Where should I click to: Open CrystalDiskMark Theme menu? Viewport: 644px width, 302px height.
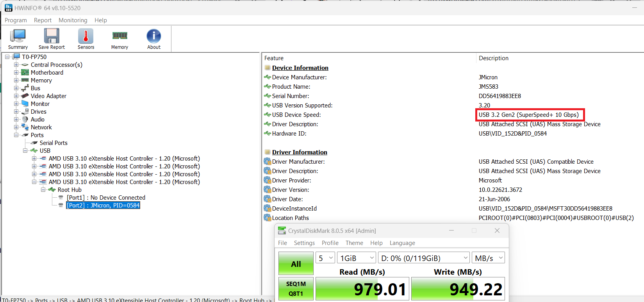pyautogui.click(x=354, y=243)
